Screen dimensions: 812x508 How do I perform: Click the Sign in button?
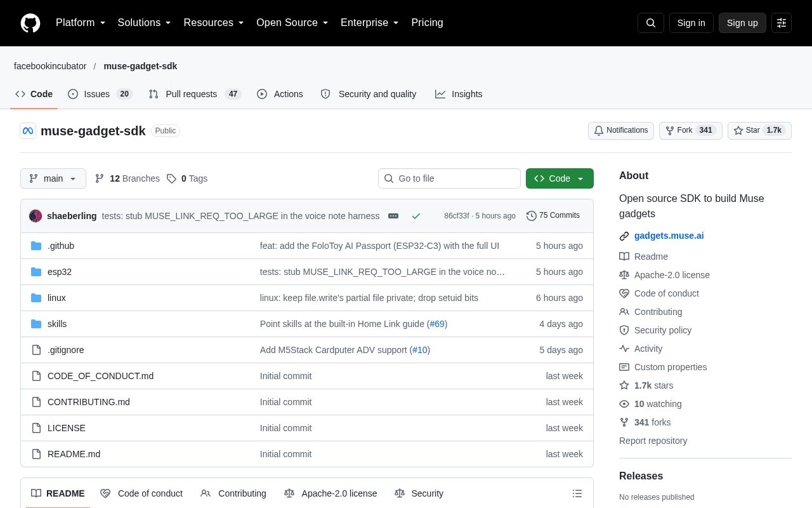pyautogui.click(x=691, y=23)
